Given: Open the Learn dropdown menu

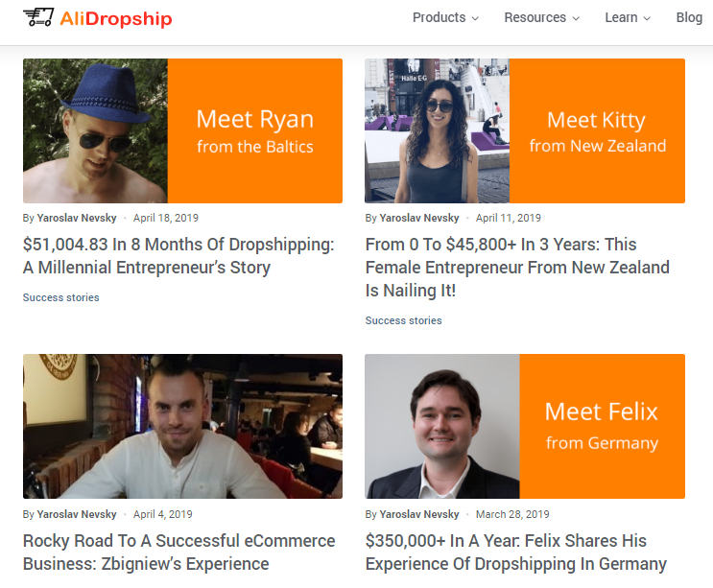Looking at the screenshot, I should coord(628,17).
